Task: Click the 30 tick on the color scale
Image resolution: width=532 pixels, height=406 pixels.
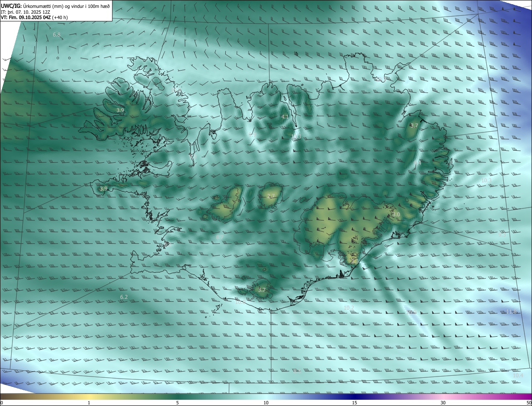Action: (x=443, y=403)
